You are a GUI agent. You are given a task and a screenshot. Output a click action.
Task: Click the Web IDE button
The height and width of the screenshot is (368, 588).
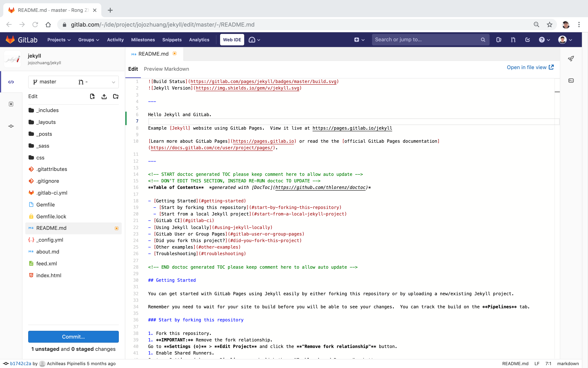coord(232,40)
